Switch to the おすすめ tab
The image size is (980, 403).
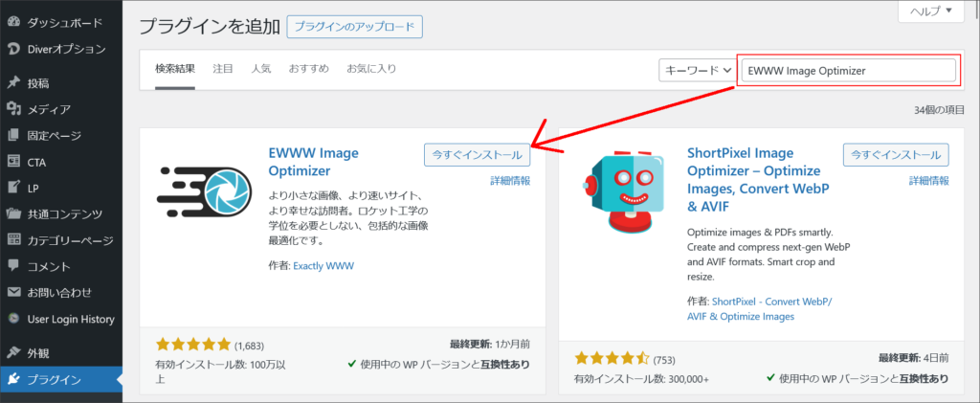(x=309, y=69)
